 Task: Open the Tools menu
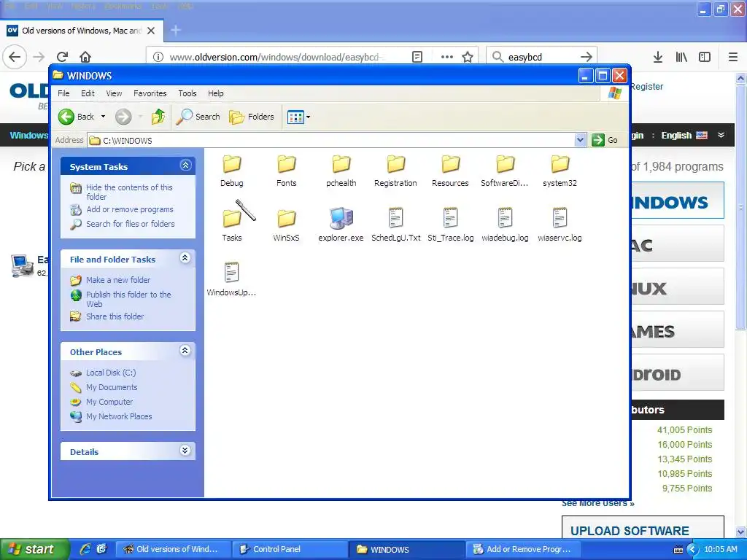(x=187, y=93)
